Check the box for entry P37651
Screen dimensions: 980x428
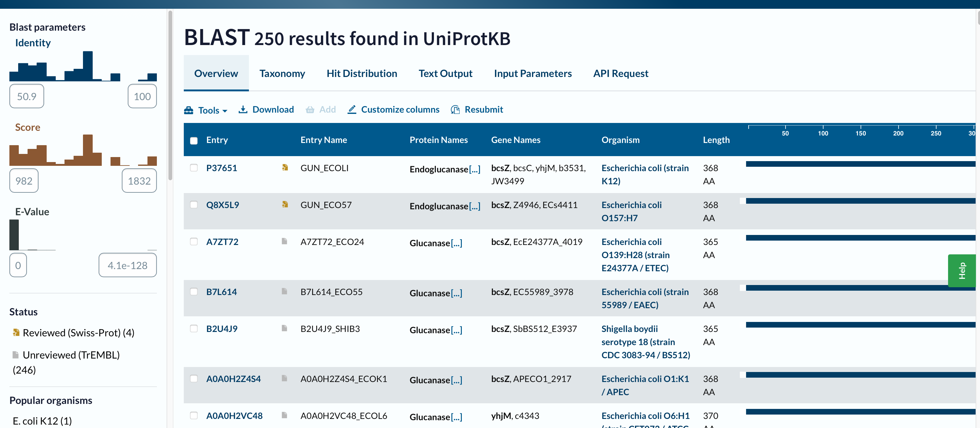(x=193, y=168)
